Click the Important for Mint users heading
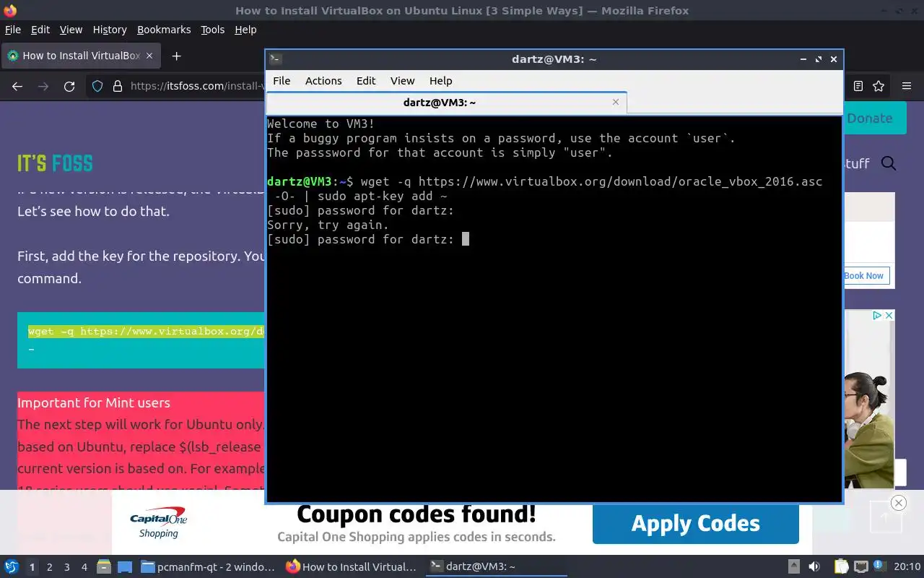The width and height of the screenshot is (924, 578). 94,403
